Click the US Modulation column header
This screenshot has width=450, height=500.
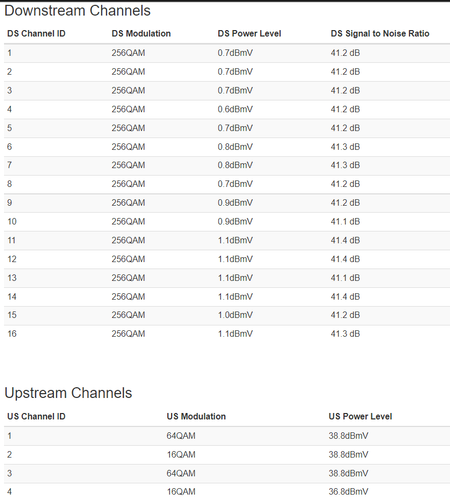pyautogui.click(x=196, y=416)
